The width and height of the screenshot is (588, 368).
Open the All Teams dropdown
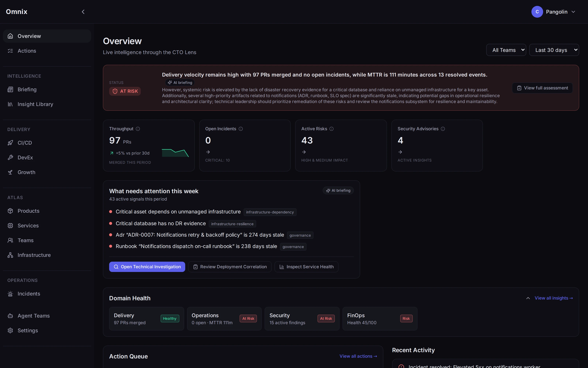pyautogui.click(x=506, y=50)
